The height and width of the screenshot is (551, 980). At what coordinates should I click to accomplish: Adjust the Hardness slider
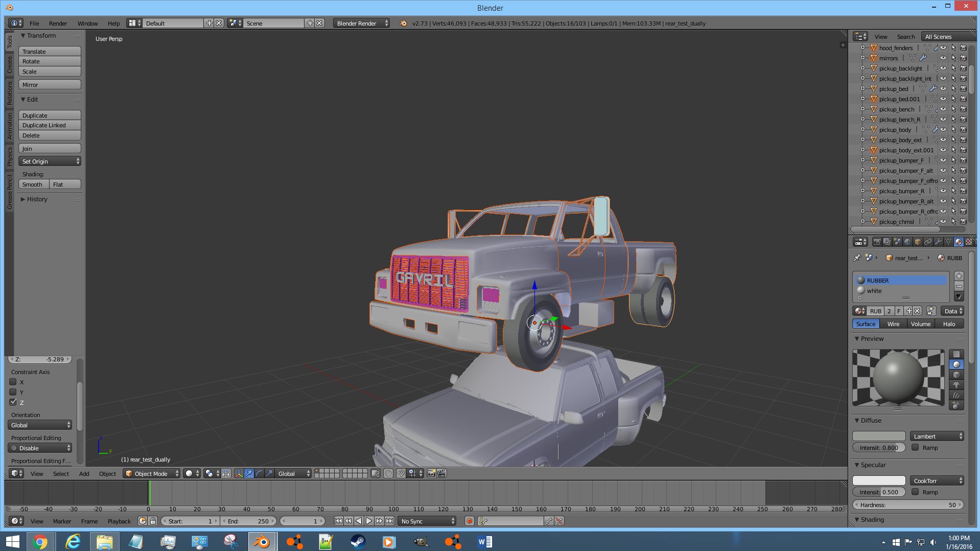pos(908,504)
